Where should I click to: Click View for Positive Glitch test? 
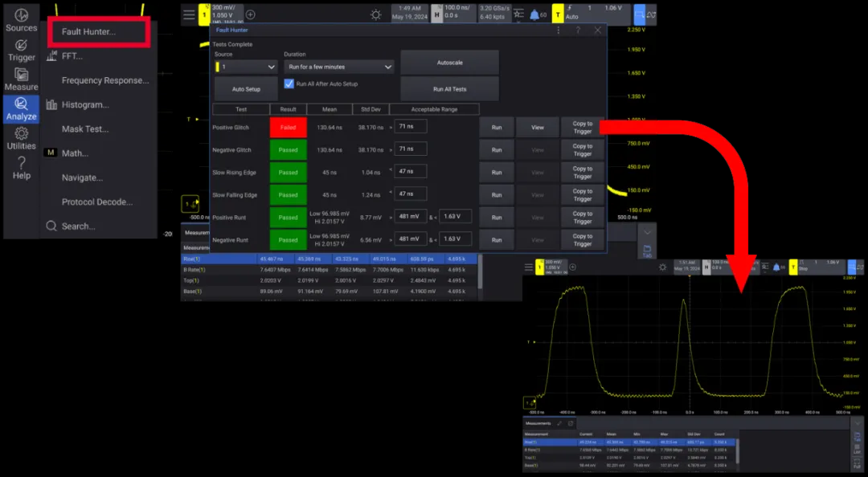point(538,128)
